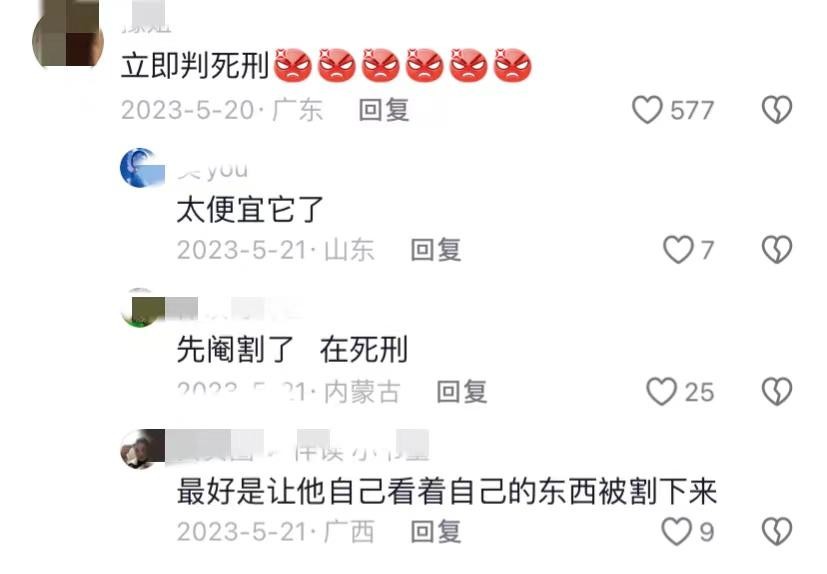Tap 回复 on the 内蒙古 reply

point(462,392)
